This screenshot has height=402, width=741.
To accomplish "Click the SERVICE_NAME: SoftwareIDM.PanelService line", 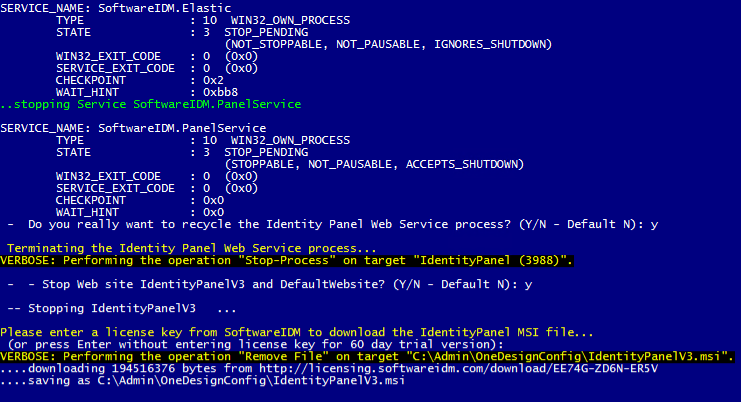I will pos(133,128).
